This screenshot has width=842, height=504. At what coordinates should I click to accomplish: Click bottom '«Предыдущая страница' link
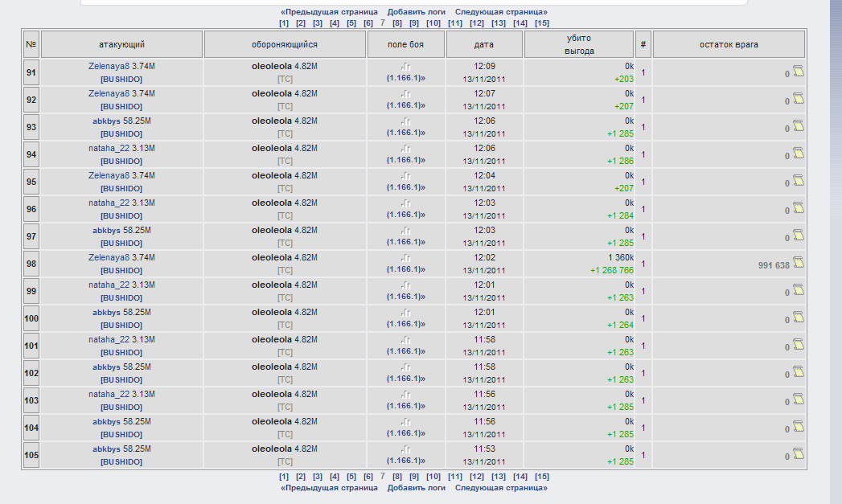329,488
